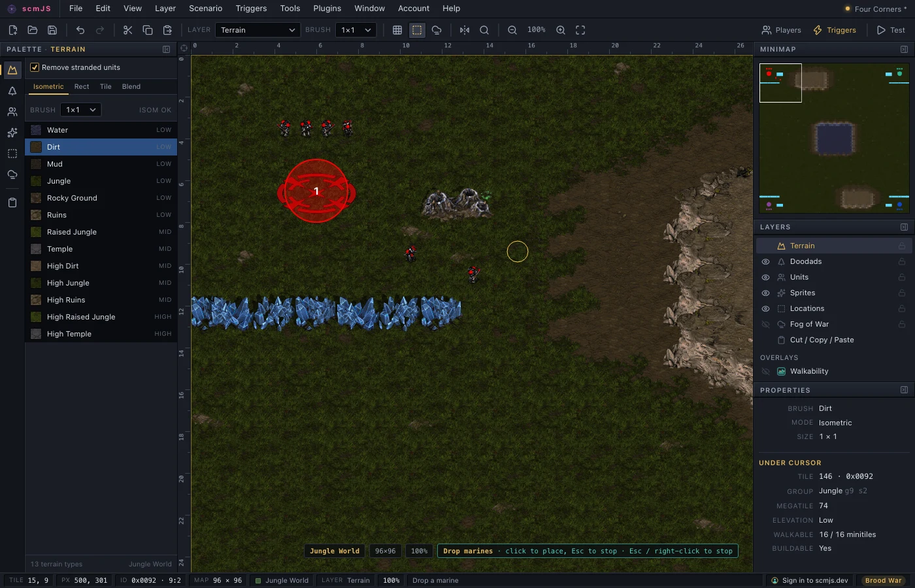
Task: Fit the map to the screen
Action: click(580, 30)
